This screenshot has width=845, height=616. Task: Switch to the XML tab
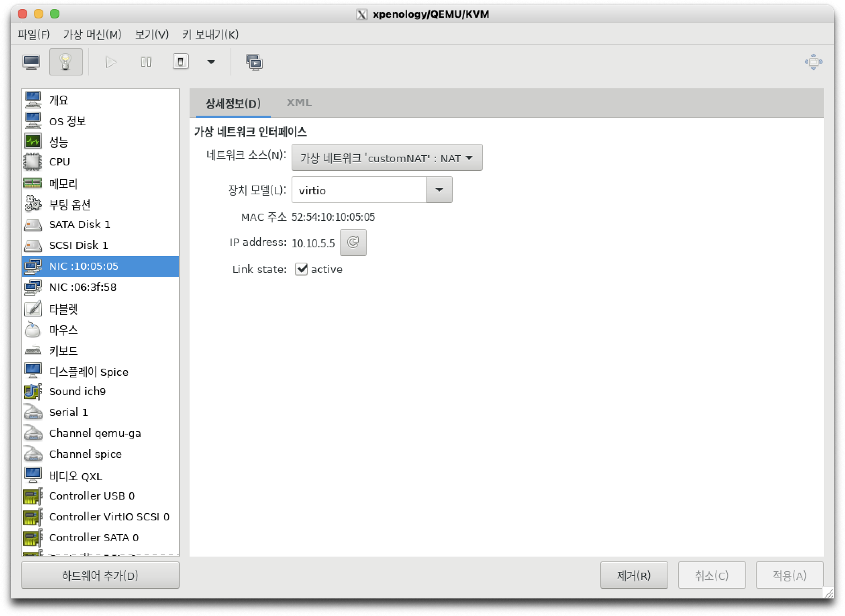click(x=299, y=103)
